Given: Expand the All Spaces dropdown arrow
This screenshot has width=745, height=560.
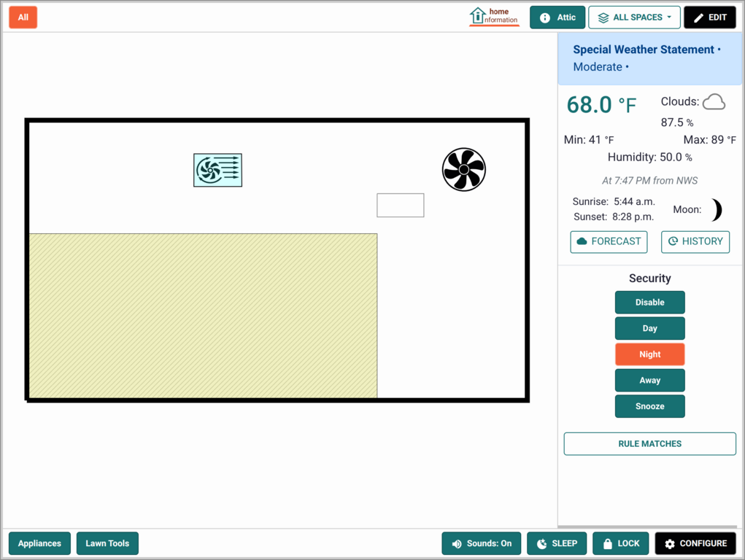Looking at the screenshot, I should click(x=669, y=17).
